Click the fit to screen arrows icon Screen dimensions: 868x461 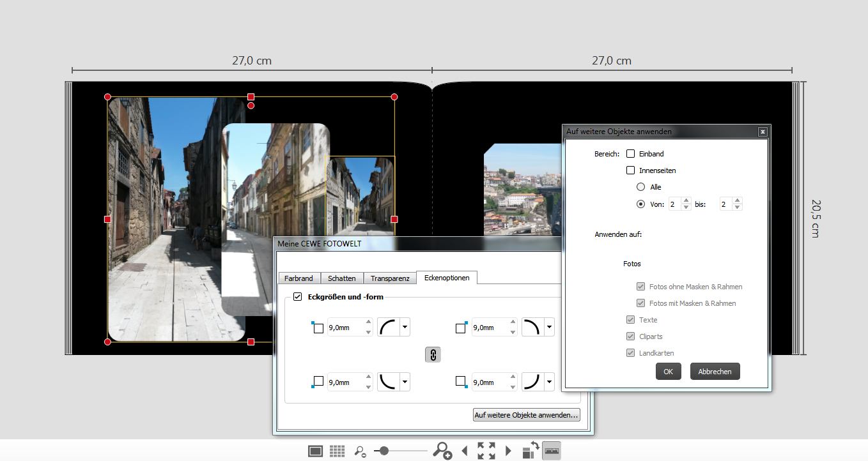[486, 451]
